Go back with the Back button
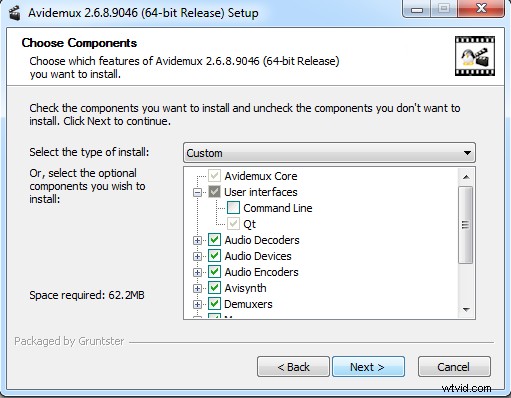Viewport: 511px width, 398px height. coord(293,367)
